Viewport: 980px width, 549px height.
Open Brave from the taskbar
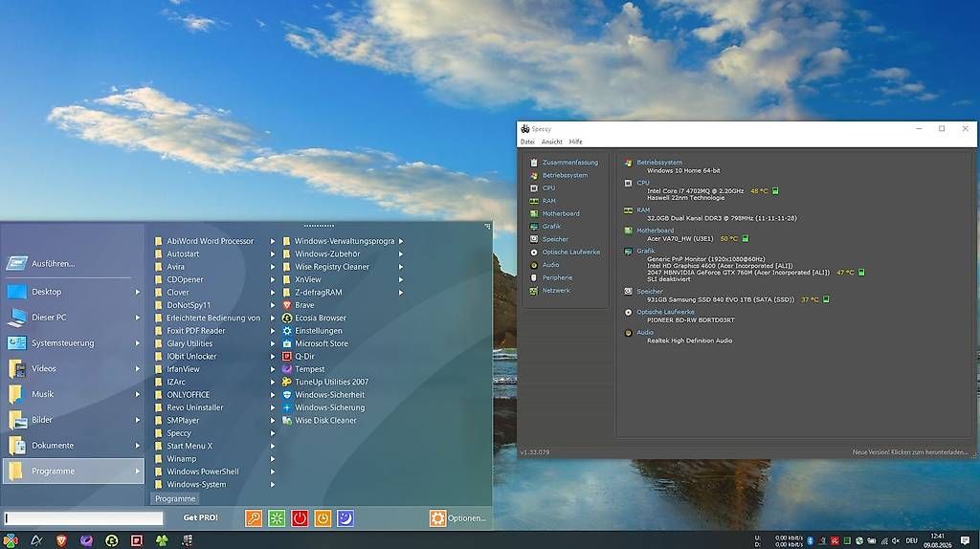tap(61, 541)
